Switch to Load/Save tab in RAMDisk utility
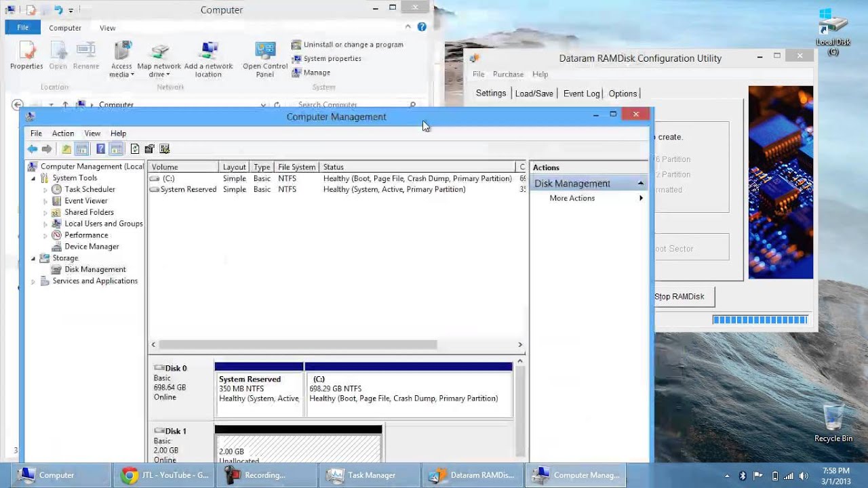This screenshot has height=488, width=868. [x=534, y=94]
